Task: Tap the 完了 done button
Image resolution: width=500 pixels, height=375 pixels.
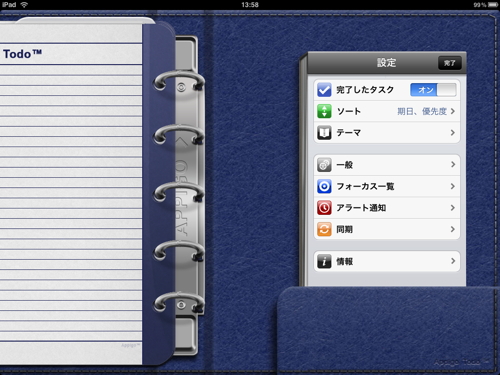Action: (x=449, y=63)
